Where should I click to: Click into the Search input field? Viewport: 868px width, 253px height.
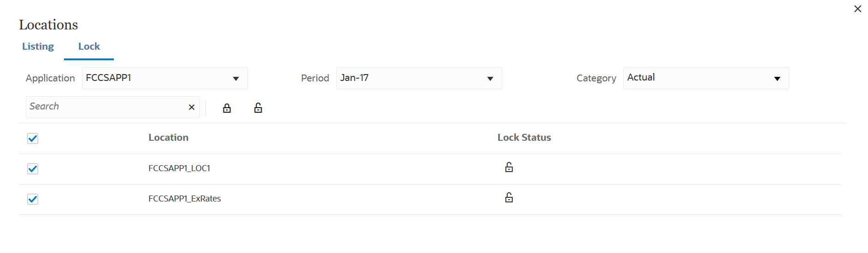pyautogui.click(x=106, y=107)
